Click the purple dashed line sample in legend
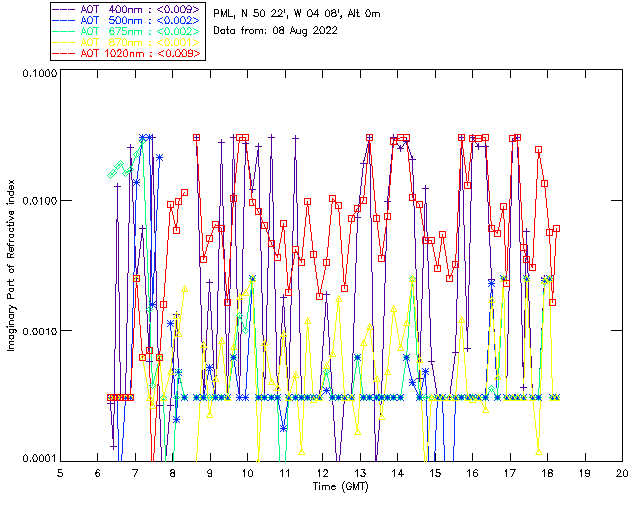Viewport: 640px width, 512px height. (64, 9)
